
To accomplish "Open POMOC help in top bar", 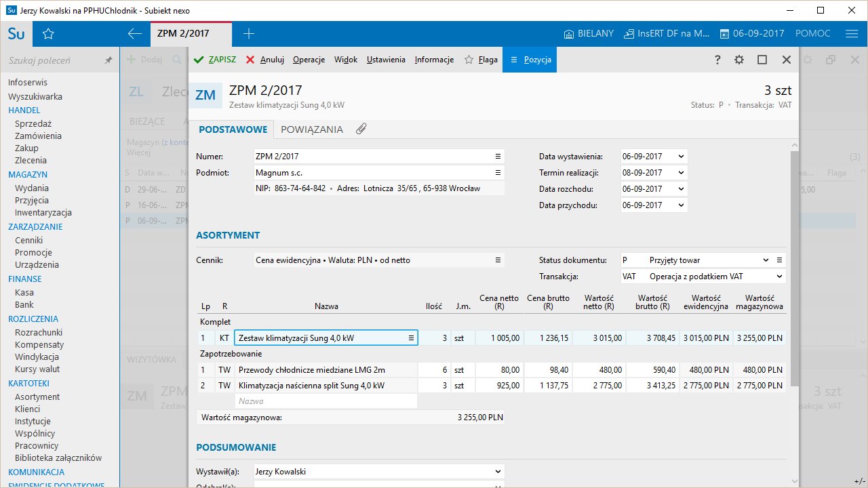I will (812, 34).
